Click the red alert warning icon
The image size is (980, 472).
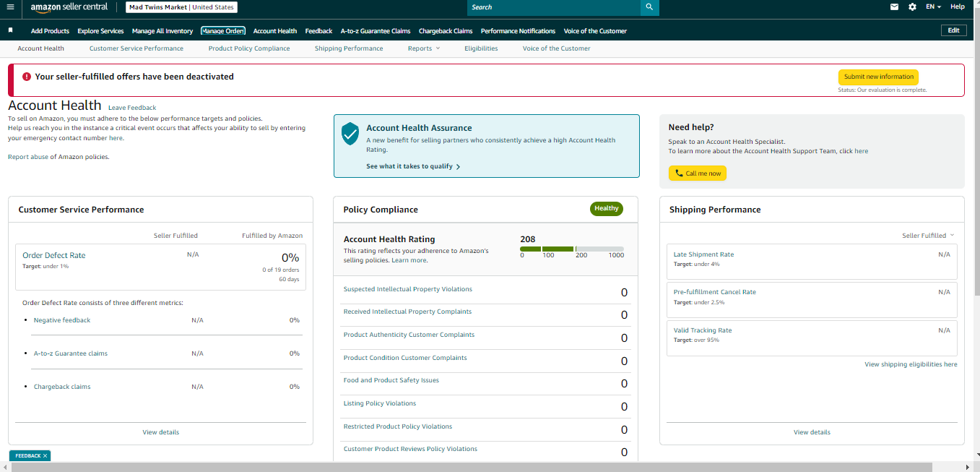pyautogui.click(x=27, y=77)
